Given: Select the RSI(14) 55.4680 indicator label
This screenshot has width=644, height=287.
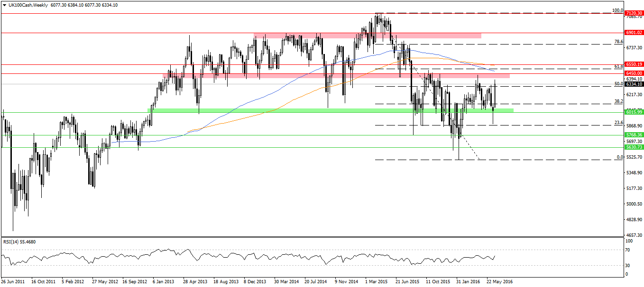Looking at the screenshot, I should coord(20,241).
